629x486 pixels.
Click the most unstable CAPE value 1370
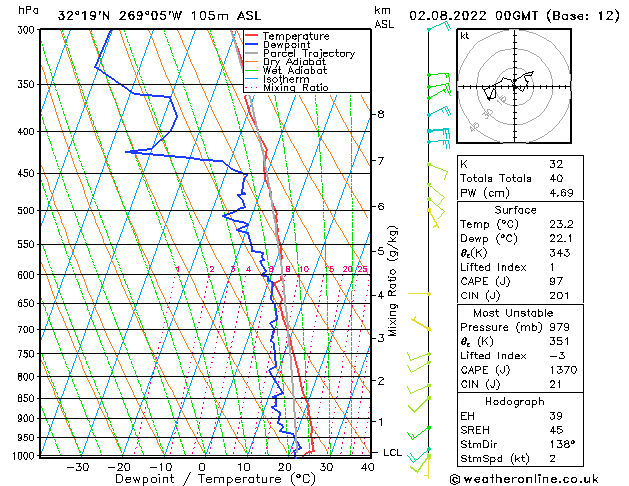click(563, 370)
